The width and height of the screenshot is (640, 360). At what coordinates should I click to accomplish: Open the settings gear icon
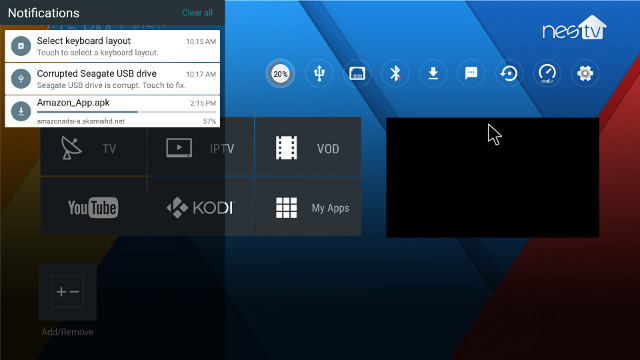click(x=585, y=73)
